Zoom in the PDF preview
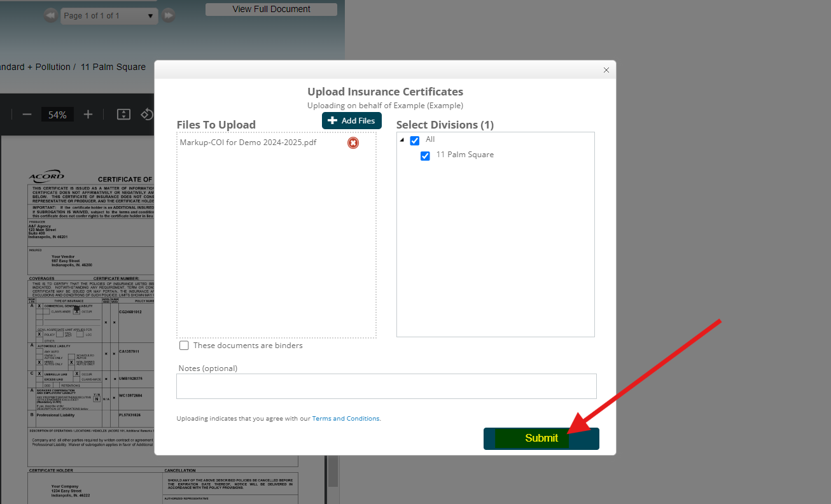This screenshot has height=504, width=831. point(88,115)
